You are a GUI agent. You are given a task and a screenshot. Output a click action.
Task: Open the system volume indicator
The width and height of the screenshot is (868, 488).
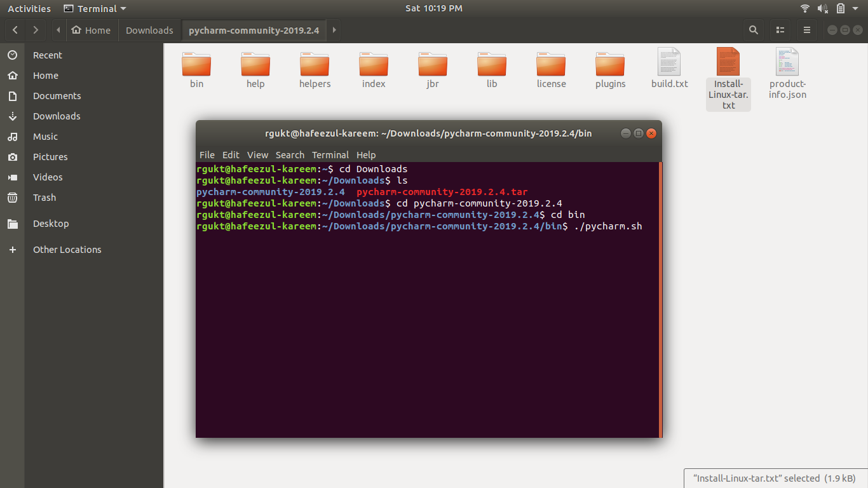(x=822, y=8)
